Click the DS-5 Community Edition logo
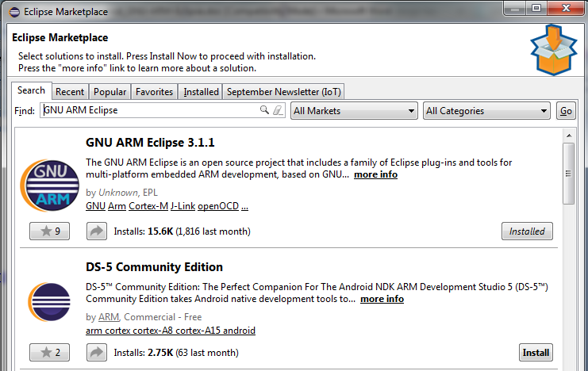Screen dimensions: 588x371 coord(49,302)
